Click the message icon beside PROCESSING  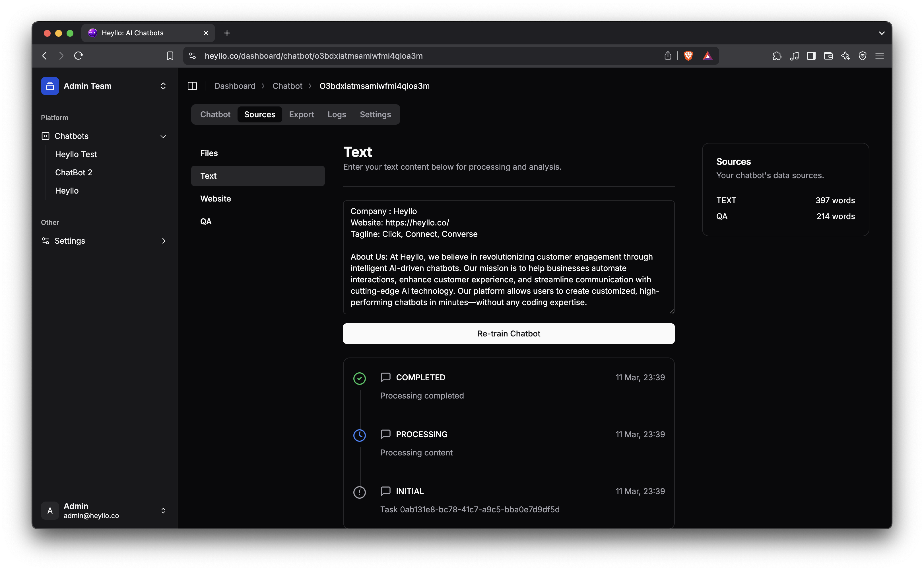[385, 434]
